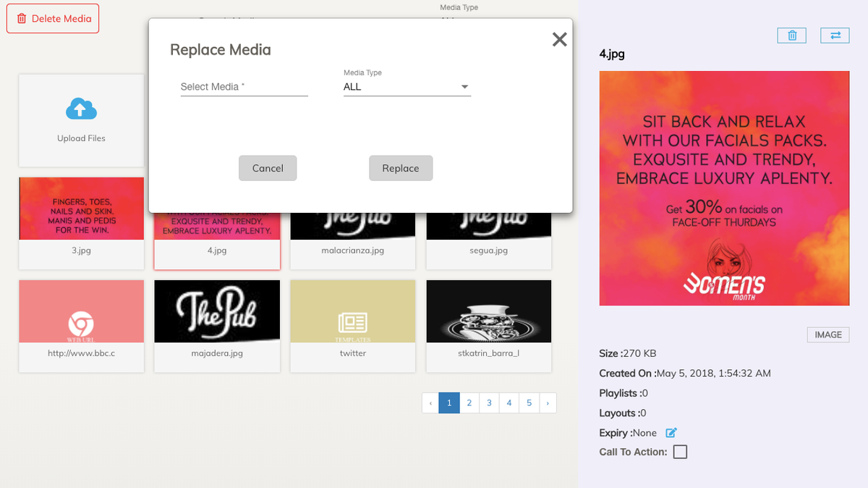Viewport: 868px width, 488px height.
Task: Click the 4.jpg title in details panel
Action: coord(612,54)
